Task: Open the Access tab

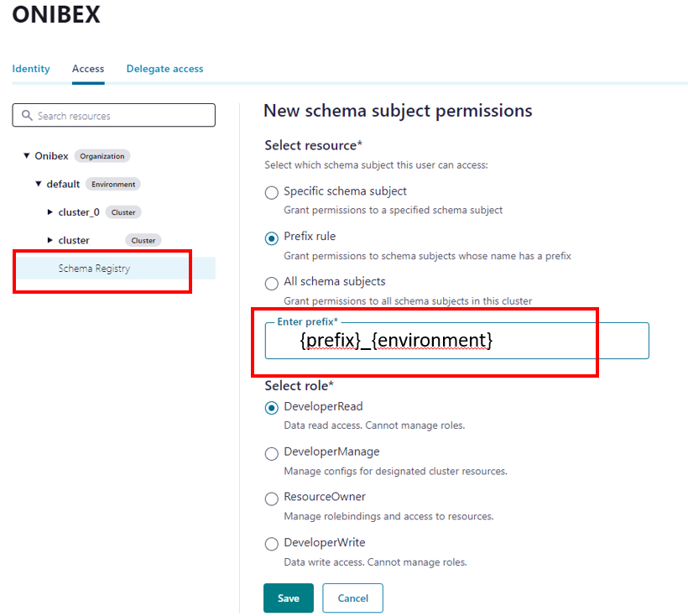Action: [x=88, y=69]
